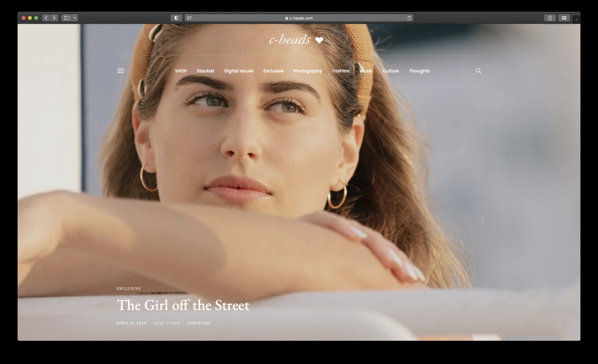The image size is (598, 364).
Task: Go back with Safari's back arrow
Action: click(46, 18)
